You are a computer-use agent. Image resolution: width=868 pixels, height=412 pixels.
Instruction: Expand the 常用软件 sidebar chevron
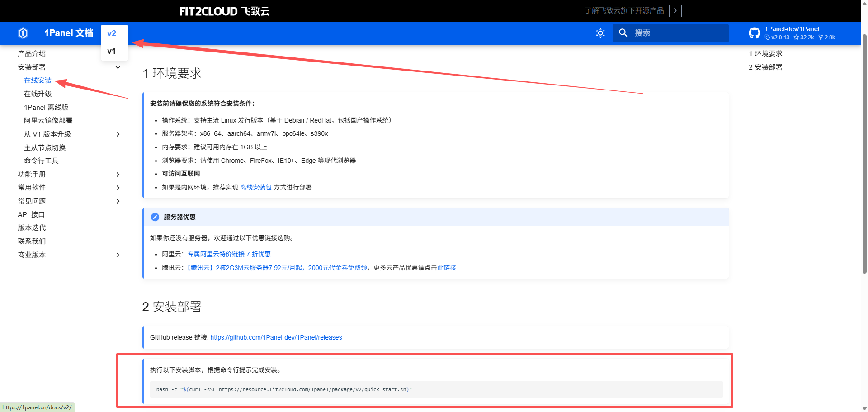(x=118, y=188)
